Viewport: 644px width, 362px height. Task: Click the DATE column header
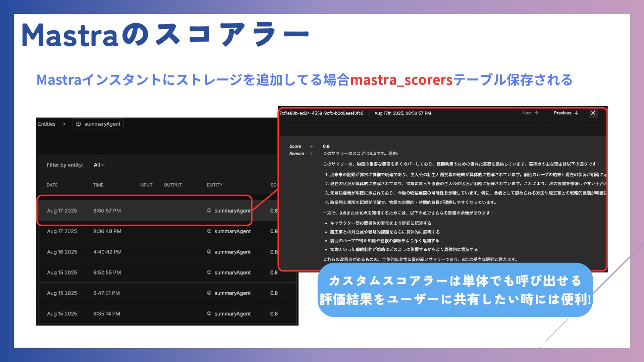click(52, 185)
